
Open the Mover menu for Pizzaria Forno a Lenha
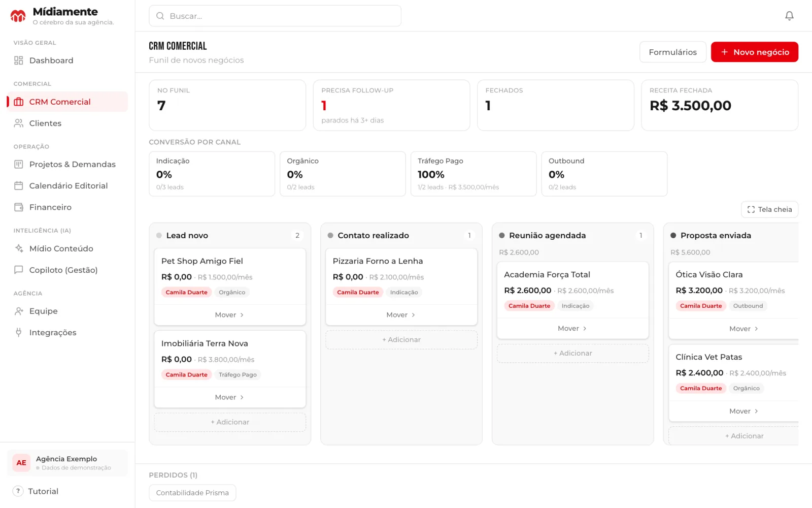pos(401,315)
